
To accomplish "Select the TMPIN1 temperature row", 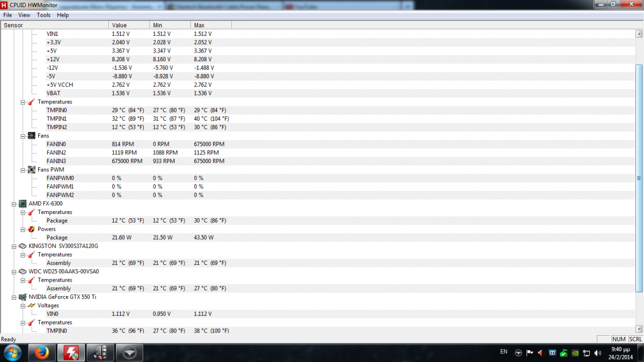I will tap(318, 119).
